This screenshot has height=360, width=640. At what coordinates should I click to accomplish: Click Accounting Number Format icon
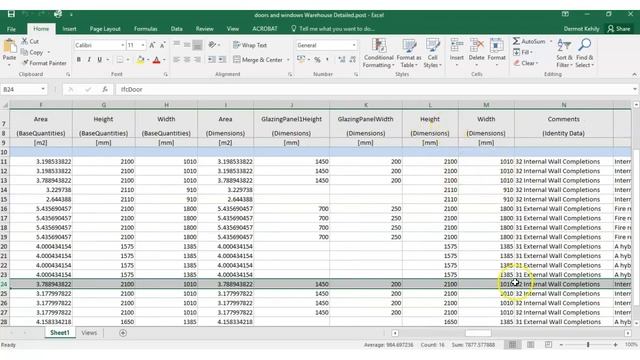301,60
